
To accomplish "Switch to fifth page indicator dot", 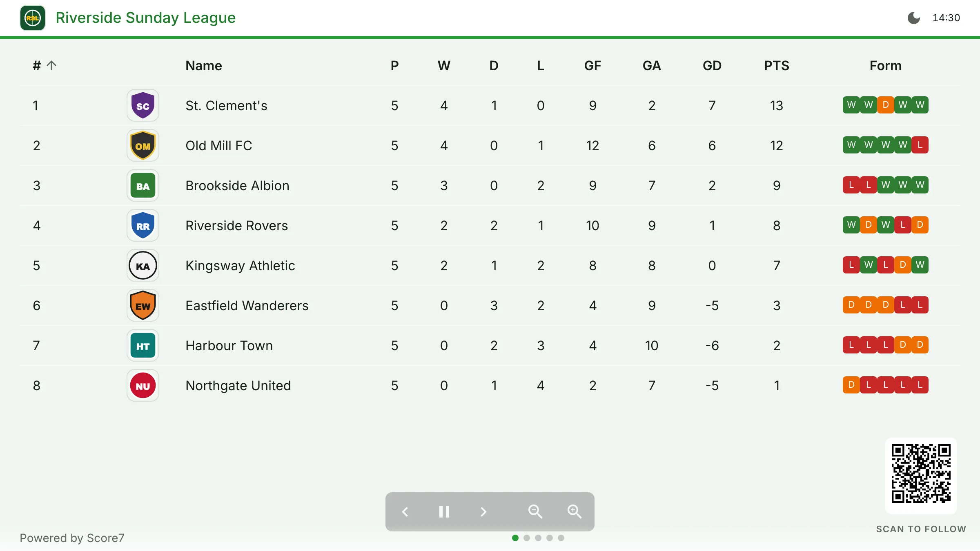I will tap(561, 538).
